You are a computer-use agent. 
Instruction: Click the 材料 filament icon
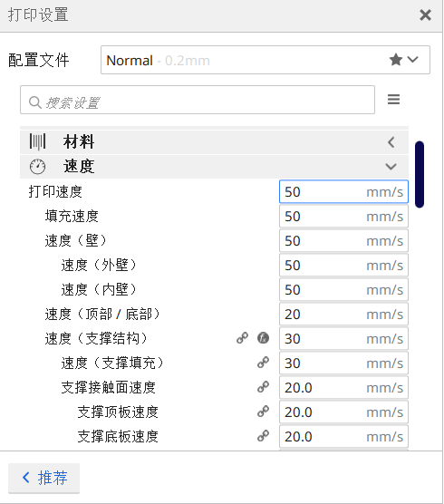pos(37,141)
